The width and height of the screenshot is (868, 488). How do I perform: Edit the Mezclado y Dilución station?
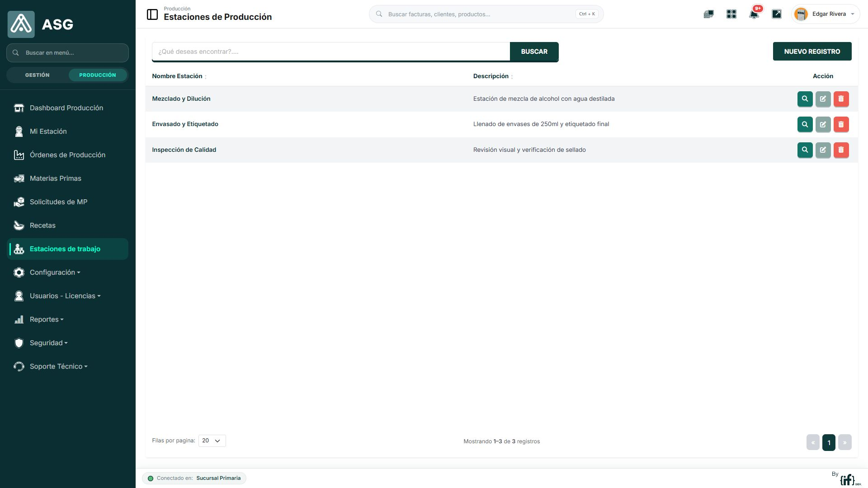pos(823,99)
